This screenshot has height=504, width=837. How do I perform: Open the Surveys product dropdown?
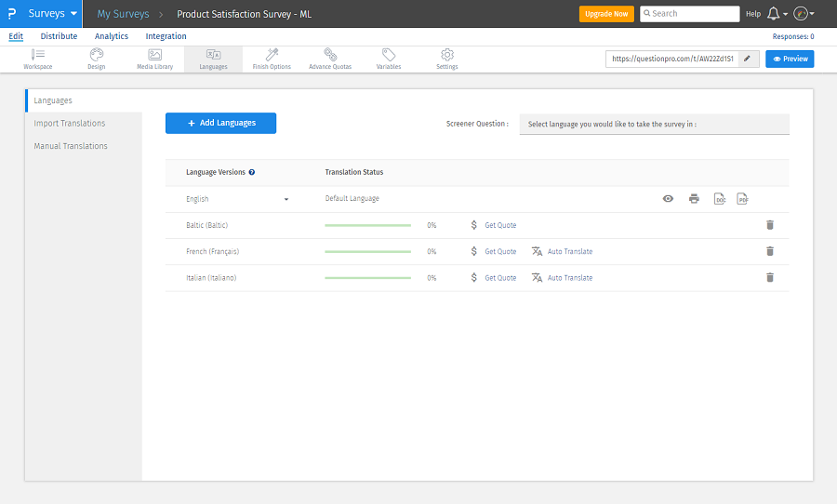(52, 14)
